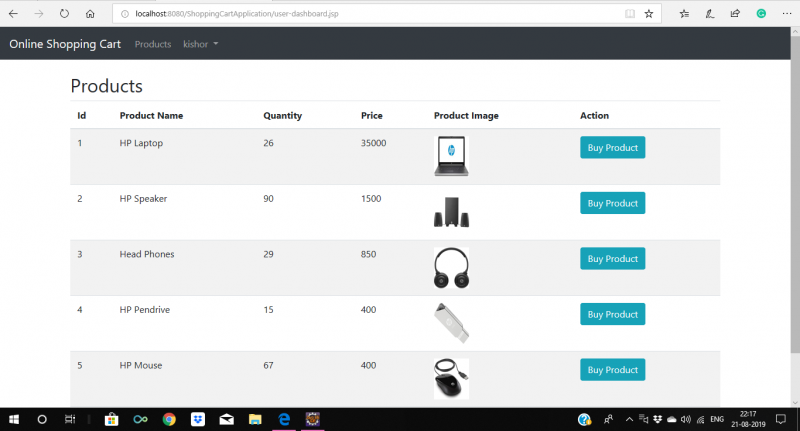The width and height of the screenshot is (800, 431).
Task: Click the ENG language indicator
Action: 717,419
